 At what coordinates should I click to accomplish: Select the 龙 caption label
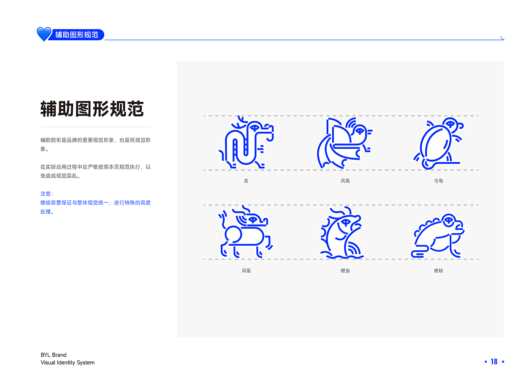pos(245,181)
